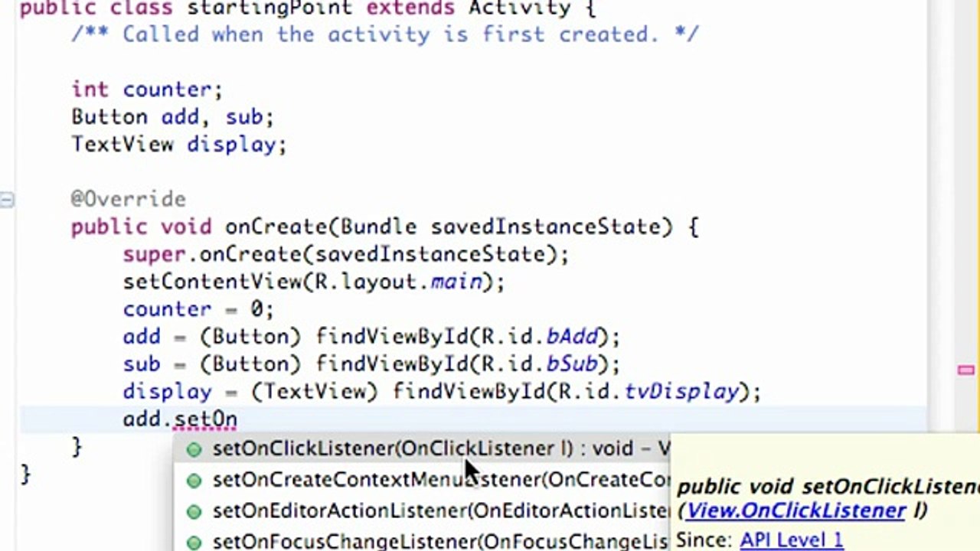Click the startingPoint class name
This screenshot has height=551, width=980.
(270, 9)
